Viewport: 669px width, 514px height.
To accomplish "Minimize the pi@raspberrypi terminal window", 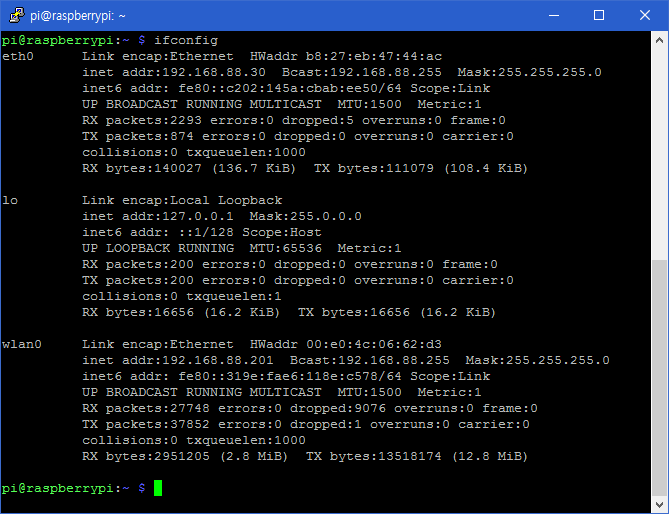I will (x=554, y=15).
